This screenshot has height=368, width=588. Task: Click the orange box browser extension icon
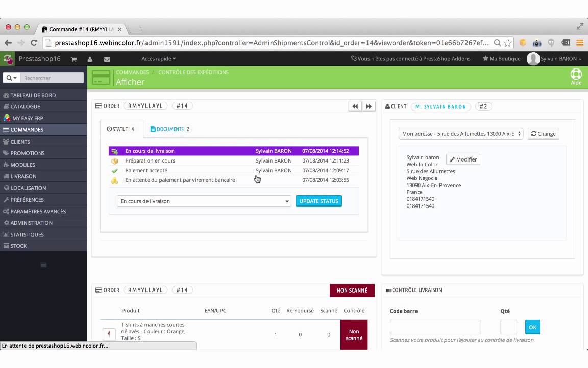point(523,43)
